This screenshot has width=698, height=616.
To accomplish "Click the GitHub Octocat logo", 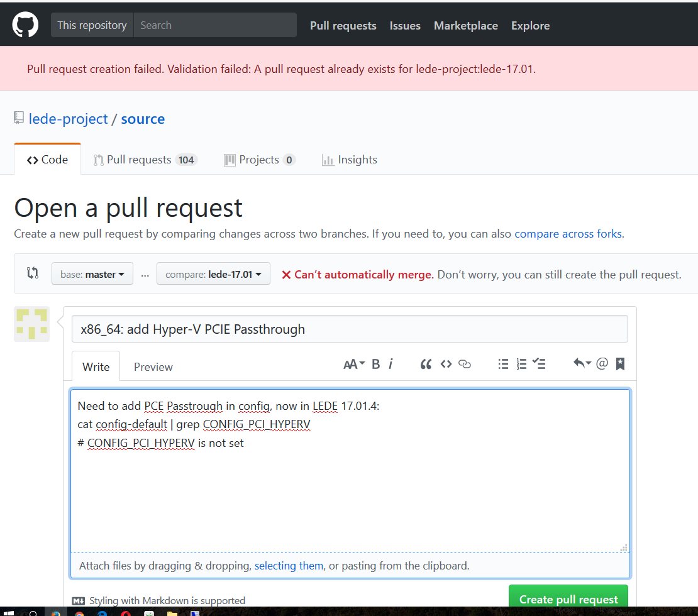I will click(x=25, y=25).
